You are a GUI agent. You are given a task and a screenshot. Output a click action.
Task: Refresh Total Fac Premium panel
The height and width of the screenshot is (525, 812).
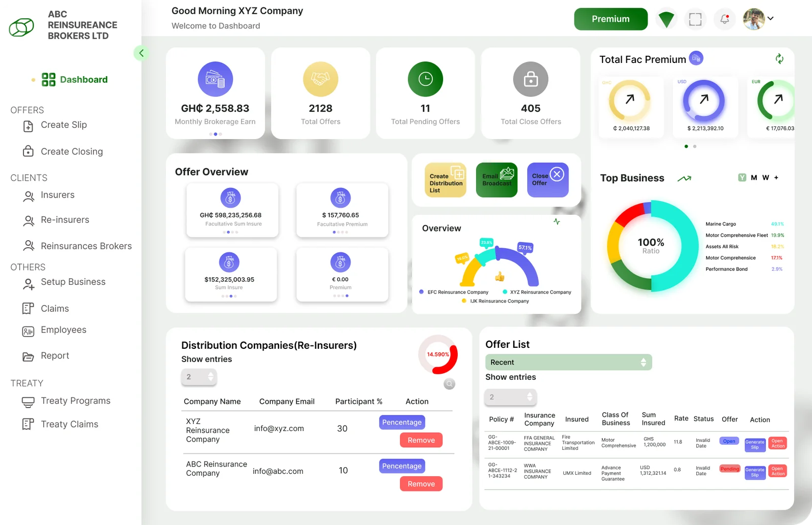pos(780,59)
